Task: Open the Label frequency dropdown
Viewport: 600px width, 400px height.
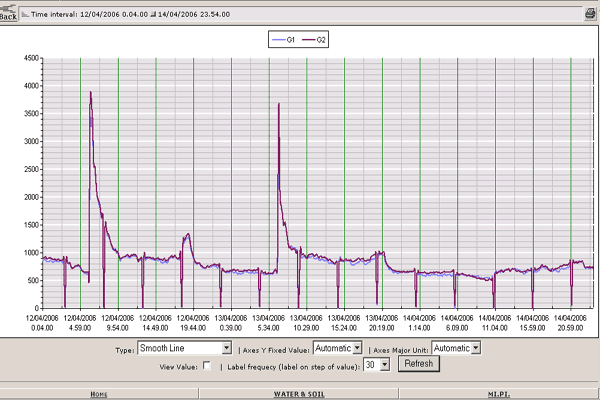Action: (x=384, y=366)
